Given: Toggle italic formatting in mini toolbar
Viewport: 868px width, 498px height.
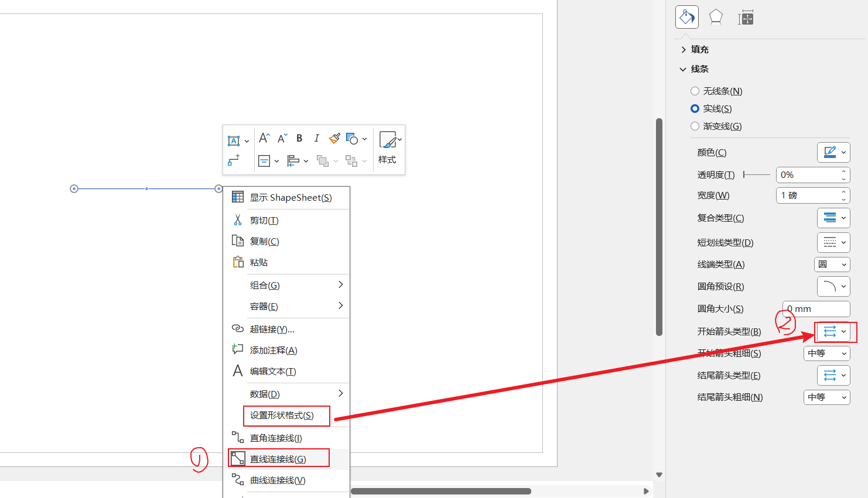Looking at the screenshot, I should click(x=316, y=138).
